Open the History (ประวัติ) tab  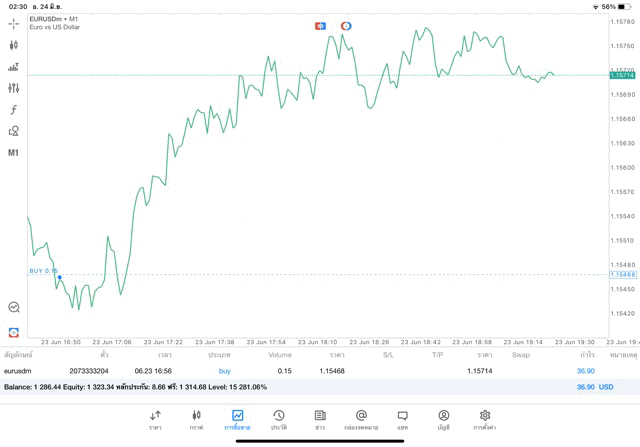click(x=278, y=420)
